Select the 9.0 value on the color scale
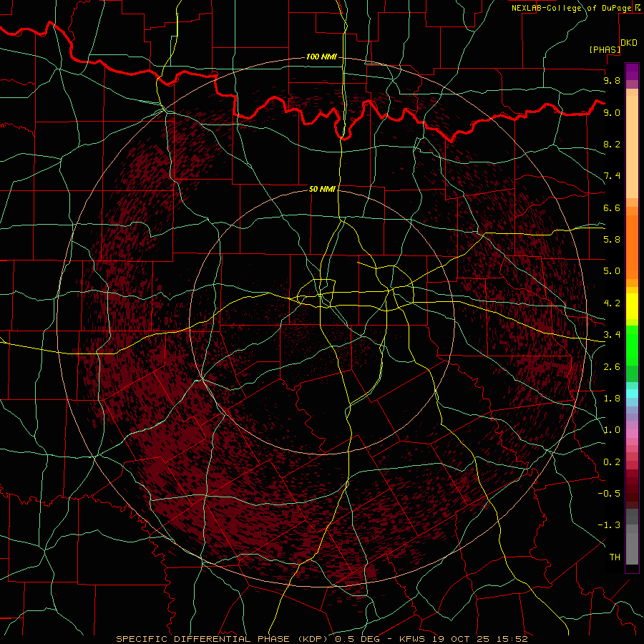 (612, 112)
